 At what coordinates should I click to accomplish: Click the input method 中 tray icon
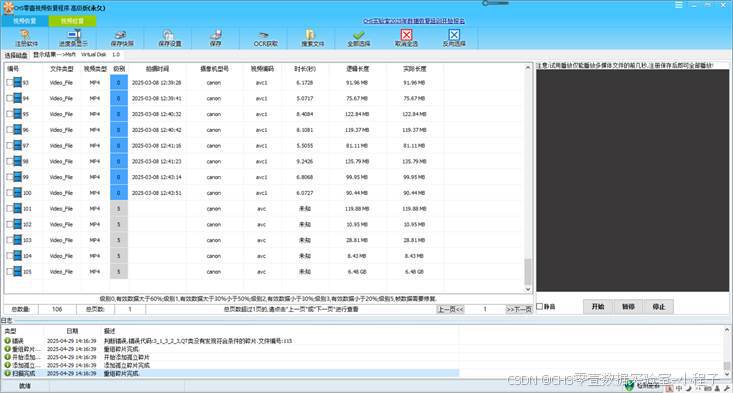(x=679, y=388)
